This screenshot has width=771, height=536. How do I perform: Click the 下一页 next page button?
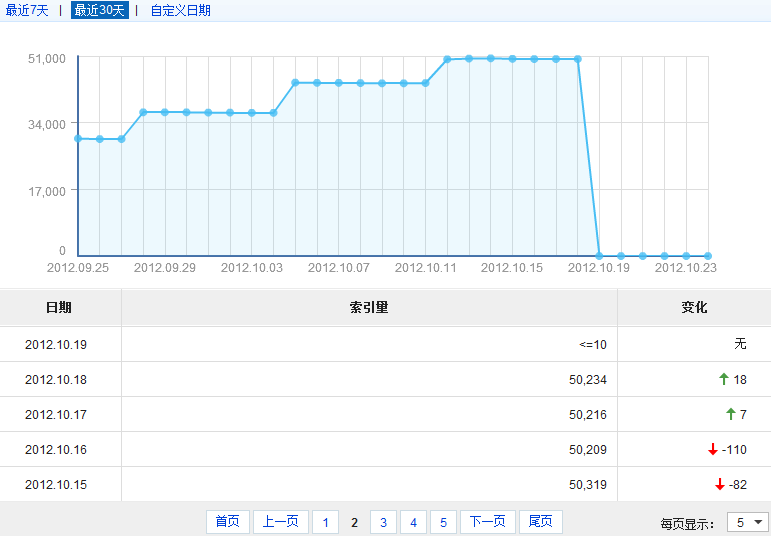click(x=488, y=522)
